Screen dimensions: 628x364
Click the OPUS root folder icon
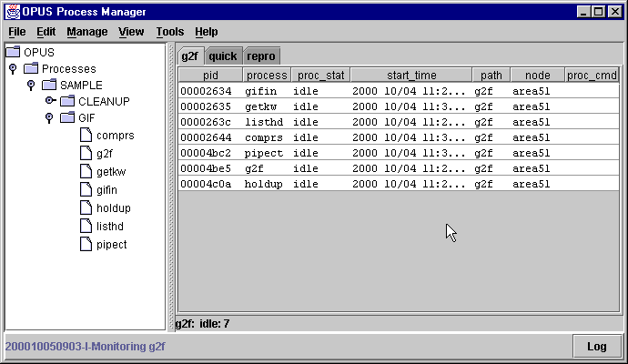pos(13,52)
